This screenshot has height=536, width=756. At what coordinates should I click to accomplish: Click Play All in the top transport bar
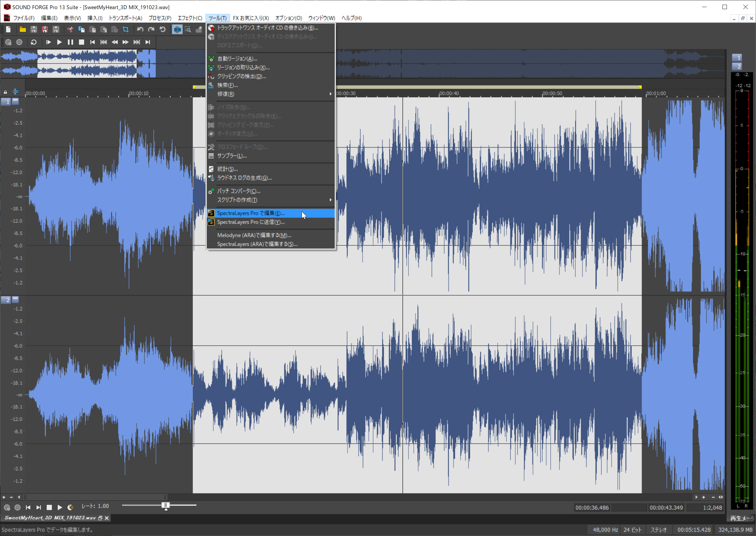pos(48,42)
